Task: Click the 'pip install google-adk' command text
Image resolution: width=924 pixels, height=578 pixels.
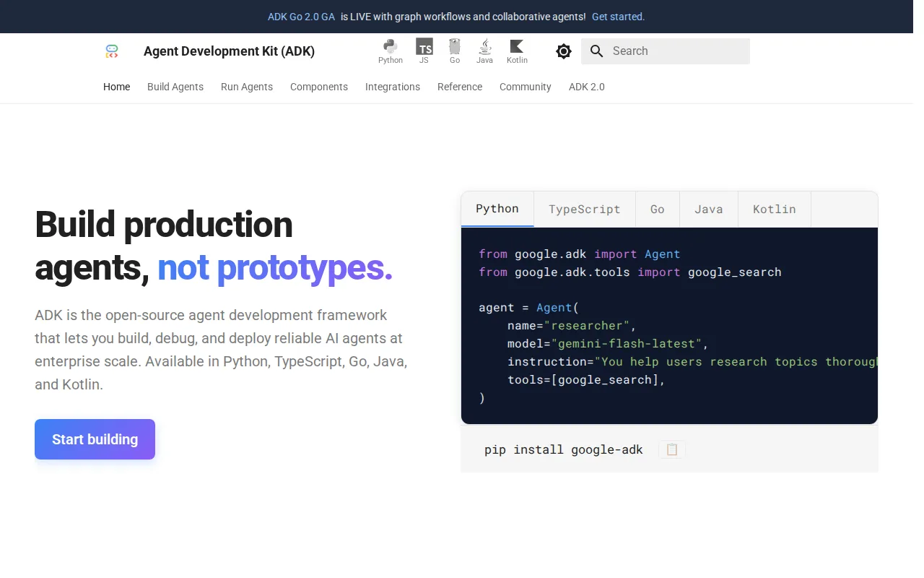Action: click(x=564, y=449)
